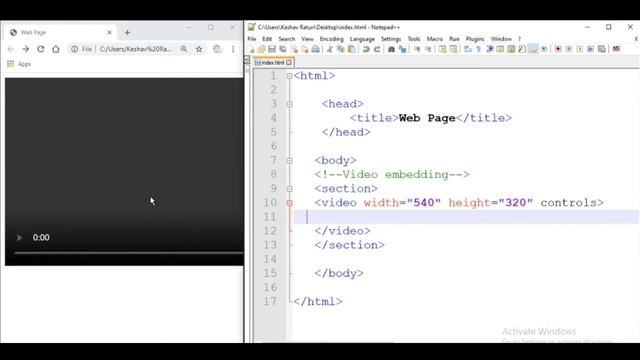Open Chrome zoom magnifier in address bar
640x360 pixels.
tap(184, 49)
